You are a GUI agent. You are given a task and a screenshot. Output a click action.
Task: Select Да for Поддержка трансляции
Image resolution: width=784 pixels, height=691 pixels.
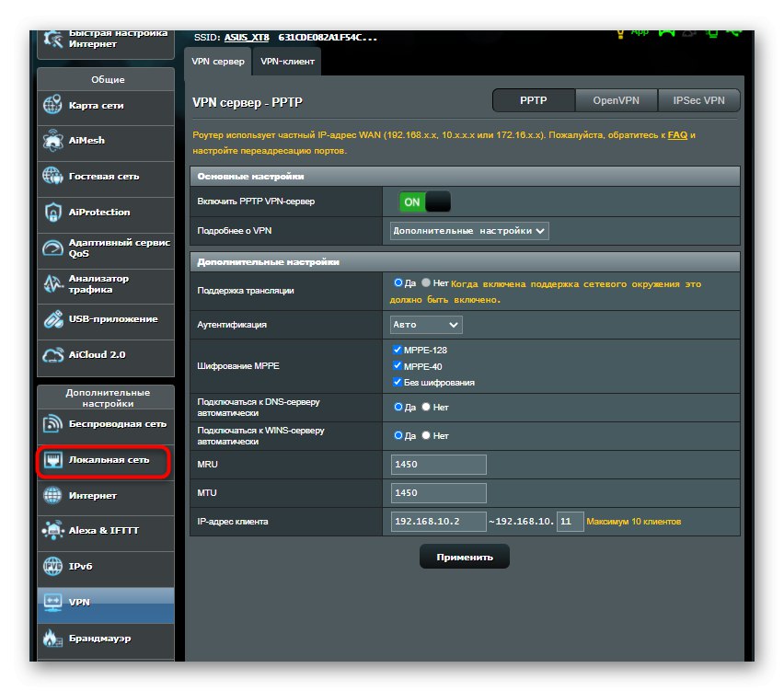click(x=398, y=283)
